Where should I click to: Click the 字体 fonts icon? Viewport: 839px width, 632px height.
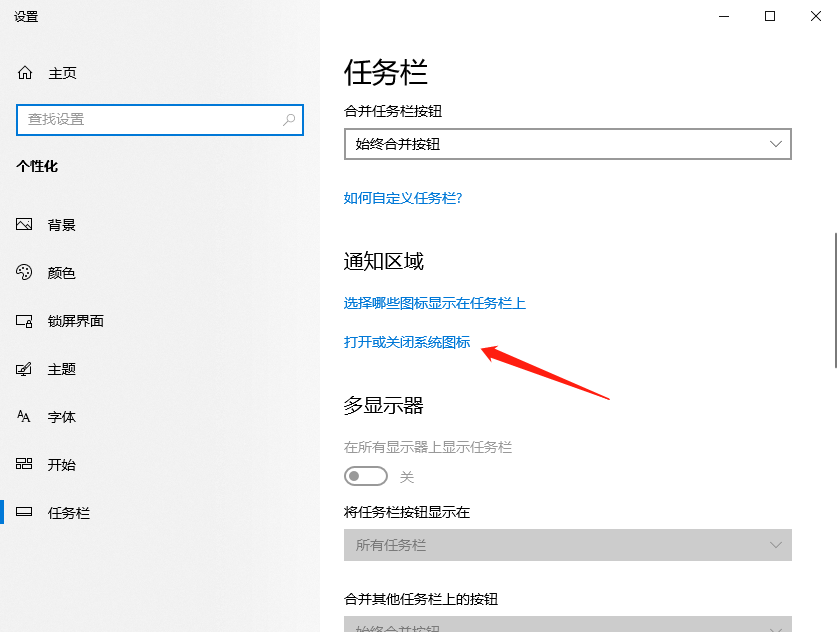pyautogui.click(x=24, y=416)
